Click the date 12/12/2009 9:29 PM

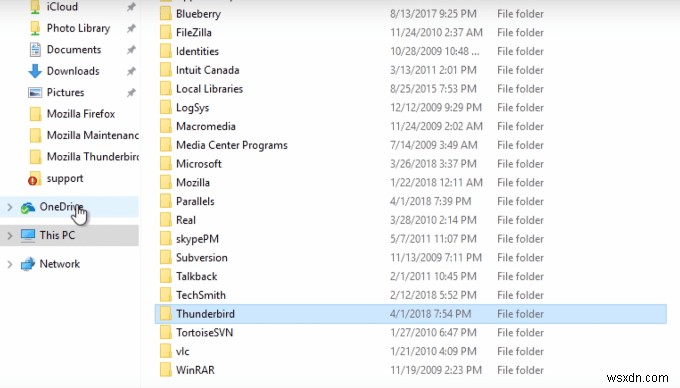coord(435,108)
